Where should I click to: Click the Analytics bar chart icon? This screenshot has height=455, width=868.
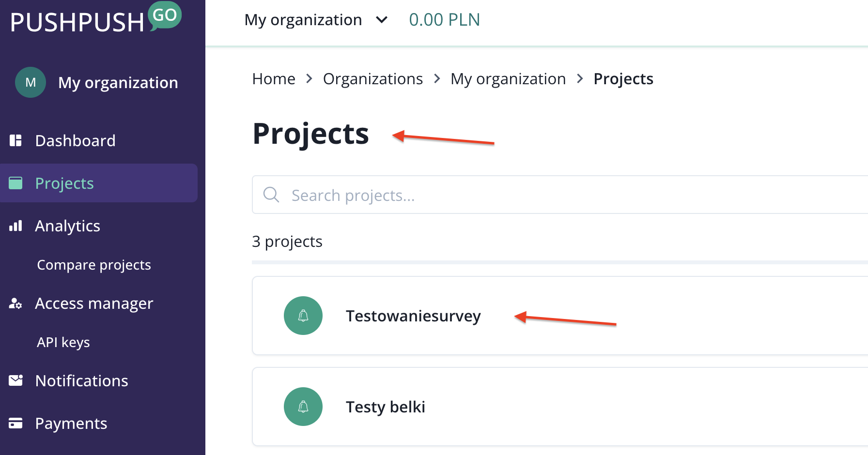tap(15, 226)
